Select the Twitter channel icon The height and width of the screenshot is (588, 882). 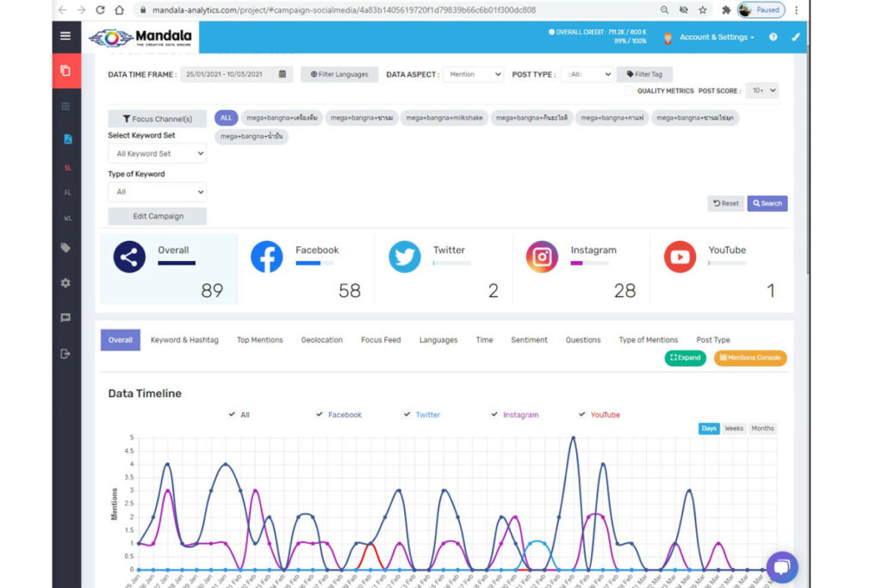405,257
